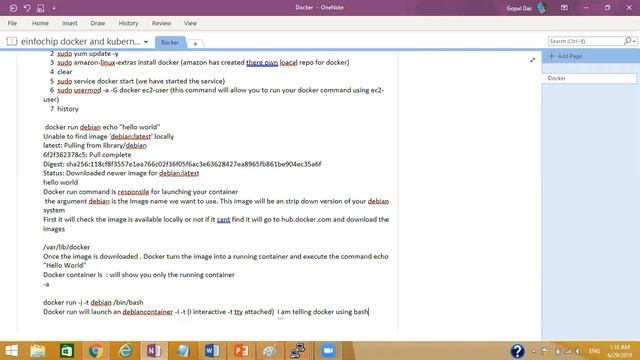
Task: Open the View ribbon tab
Action: [190, 23]
